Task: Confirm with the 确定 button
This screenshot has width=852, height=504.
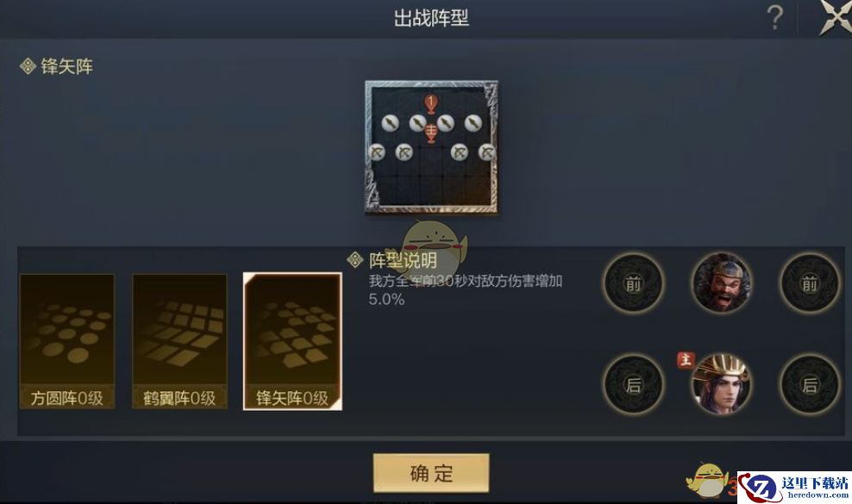Action: coord(431,473)
